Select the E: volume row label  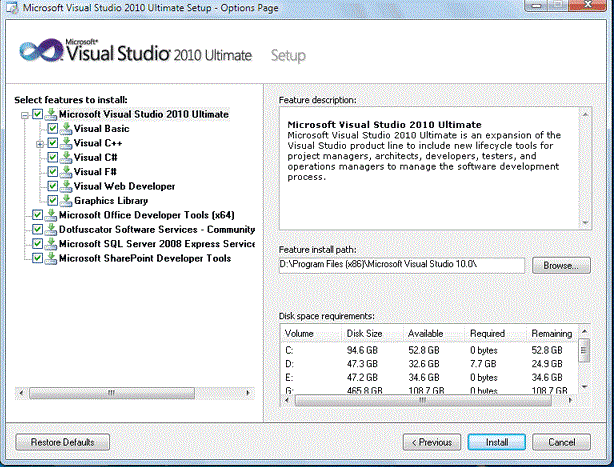(x=289, y=378)
